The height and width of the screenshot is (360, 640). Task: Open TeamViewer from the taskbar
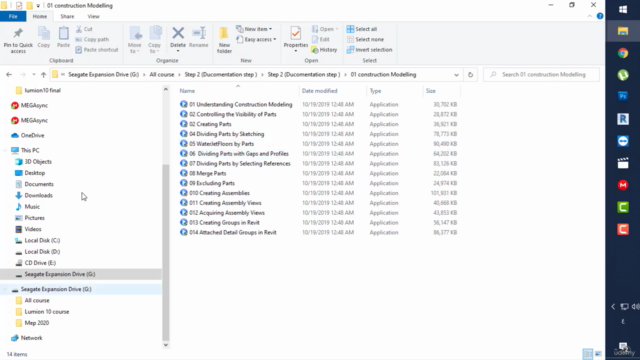click(623, 141)
